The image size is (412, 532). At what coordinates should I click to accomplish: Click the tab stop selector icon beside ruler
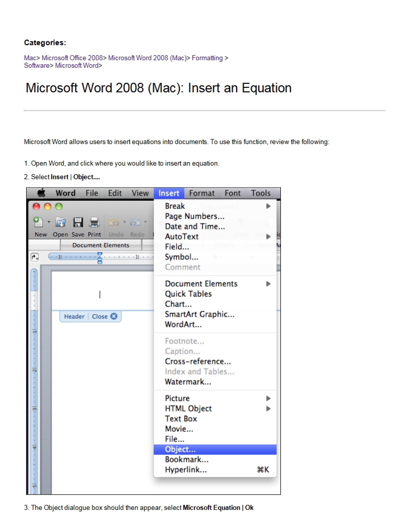35,257
